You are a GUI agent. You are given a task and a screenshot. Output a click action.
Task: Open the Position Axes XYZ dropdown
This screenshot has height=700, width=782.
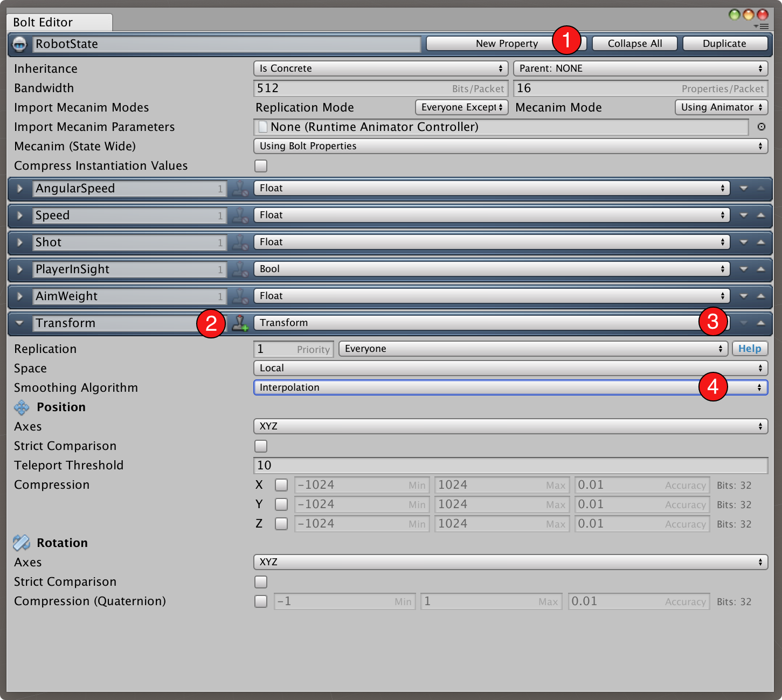coord(511,426)
